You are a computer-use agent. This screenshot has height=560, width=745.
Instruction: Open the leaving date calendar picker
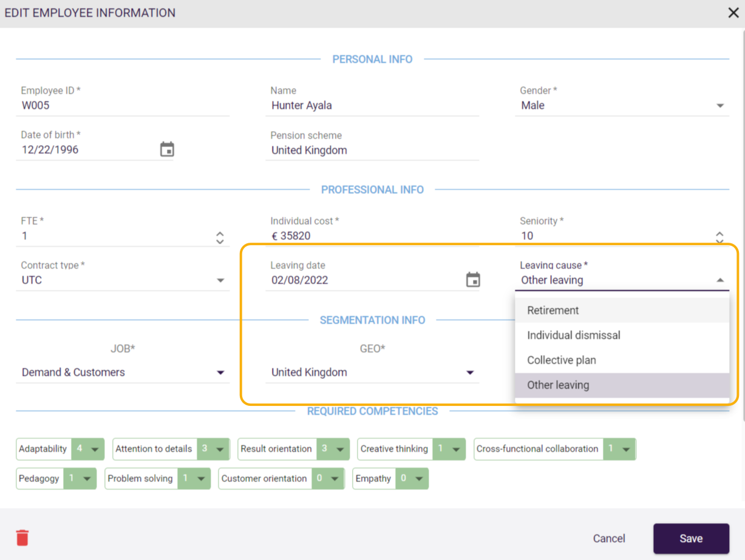click(473, 280)
